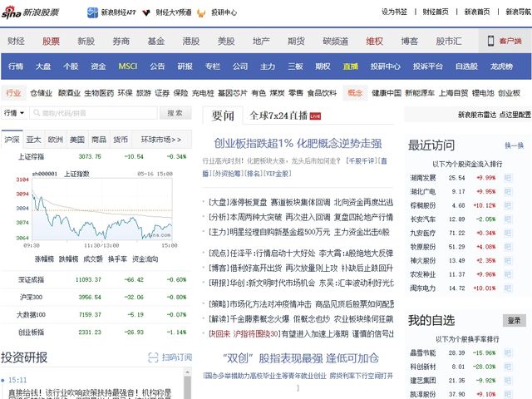
Task: Click the bar icon next to 晶雪节能
Action: point(508,352)
